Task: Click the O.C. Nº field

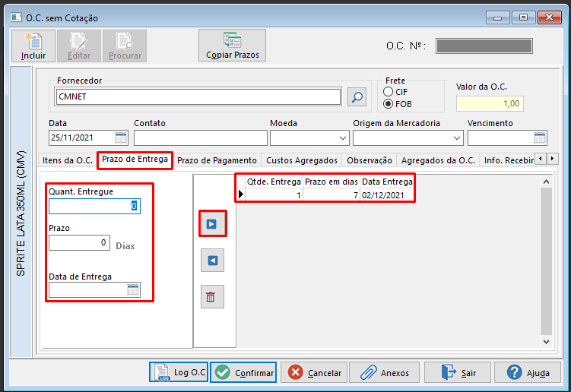Action: (484, 46)
